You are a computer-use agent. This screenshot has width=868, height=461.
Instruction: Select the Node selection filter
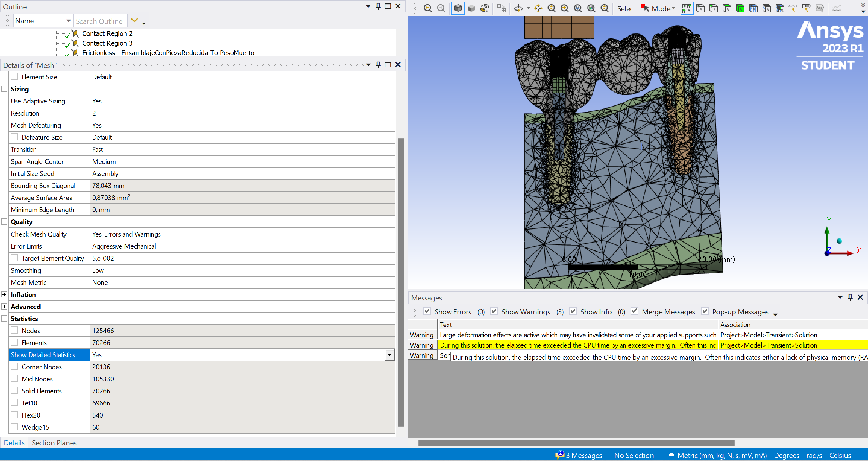pyautogui.click(x=753, y=8)
